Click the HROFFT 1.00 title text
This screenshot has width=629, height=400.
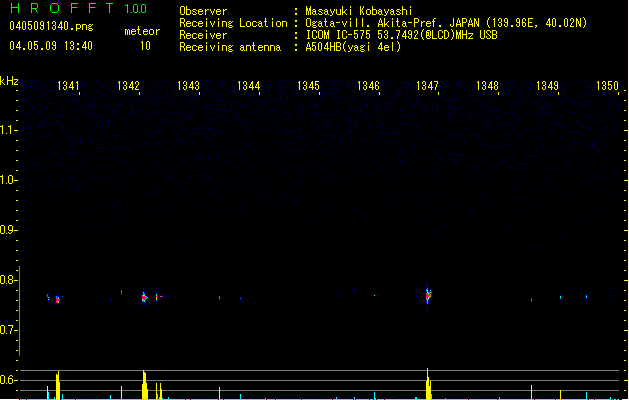[x=78, y=8]
